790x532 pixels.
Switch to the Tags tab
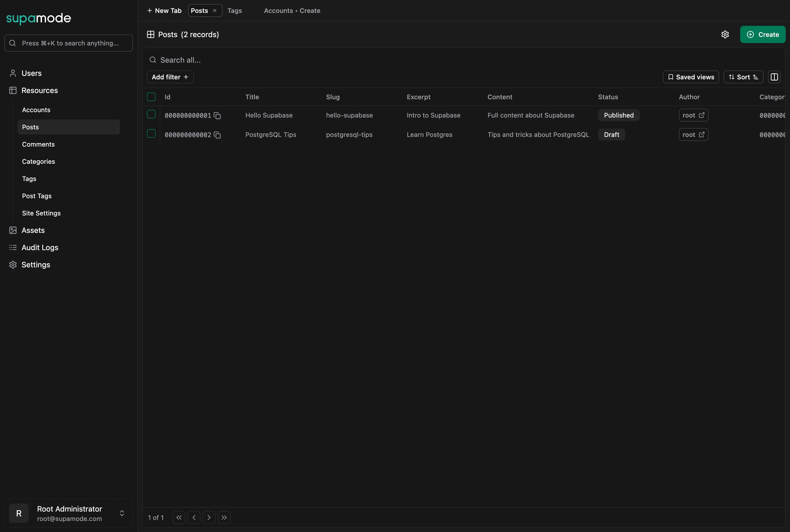[x=235, y=10]
